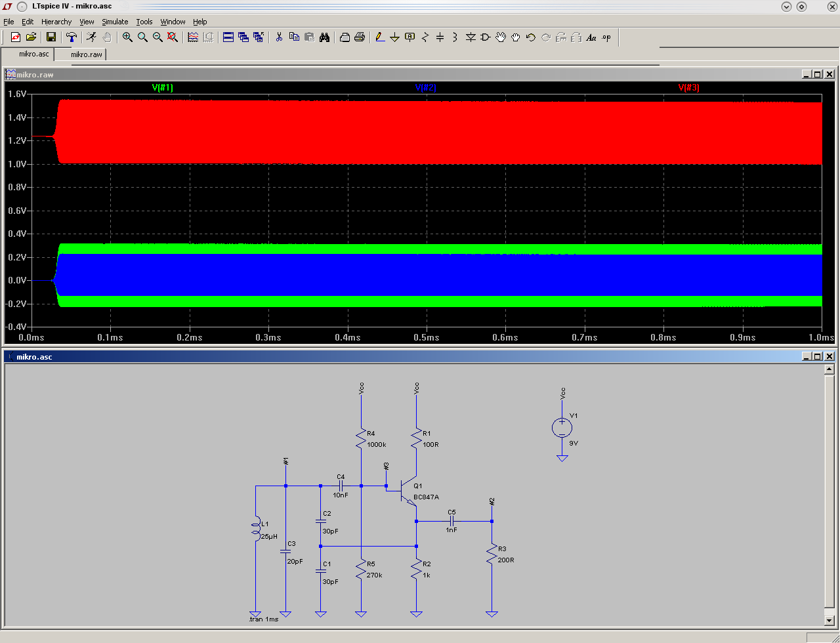Select the Capacitor placement tool
The width and height of the screenshot is (840, 643).
440,37
